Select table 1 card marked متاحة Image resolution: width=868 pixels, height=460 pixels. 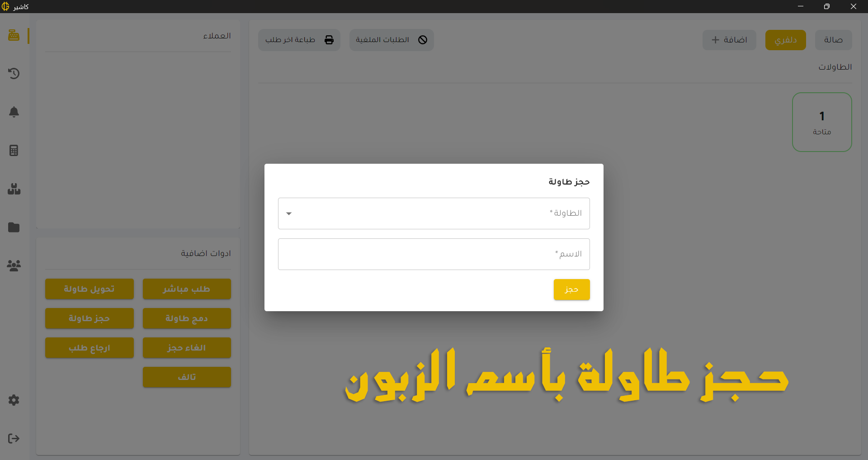tap(822, 122)
